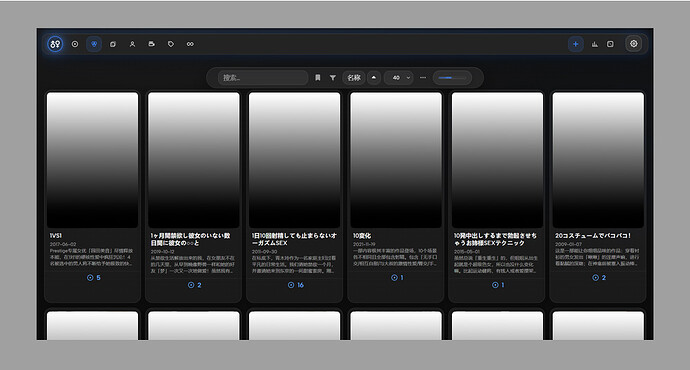Viewport: 690px width, 370px height.
Task: Open the stacked-squares galleries nav icon
Action: pyautogui.click(x=113, y=44)
